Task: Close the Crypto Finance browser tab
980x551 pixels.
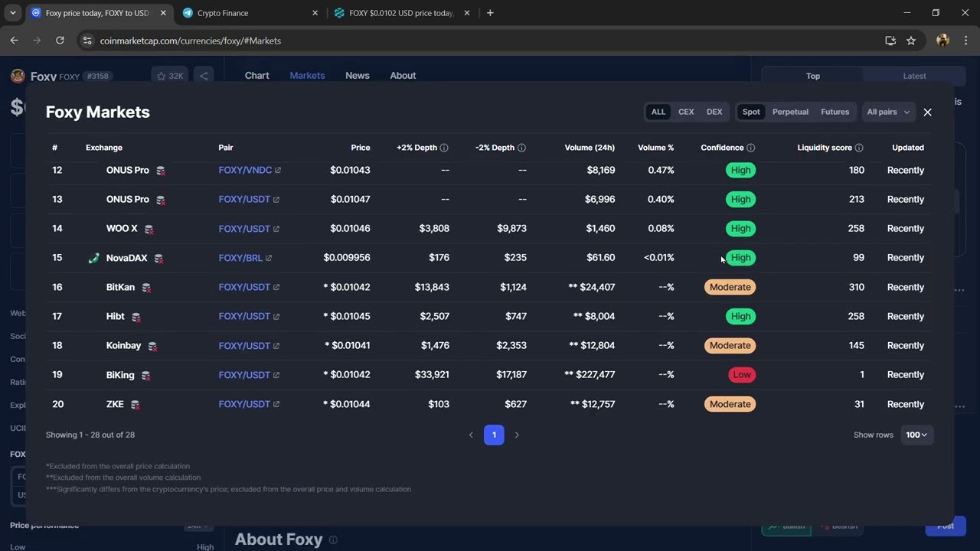Action: coord(315,13)
